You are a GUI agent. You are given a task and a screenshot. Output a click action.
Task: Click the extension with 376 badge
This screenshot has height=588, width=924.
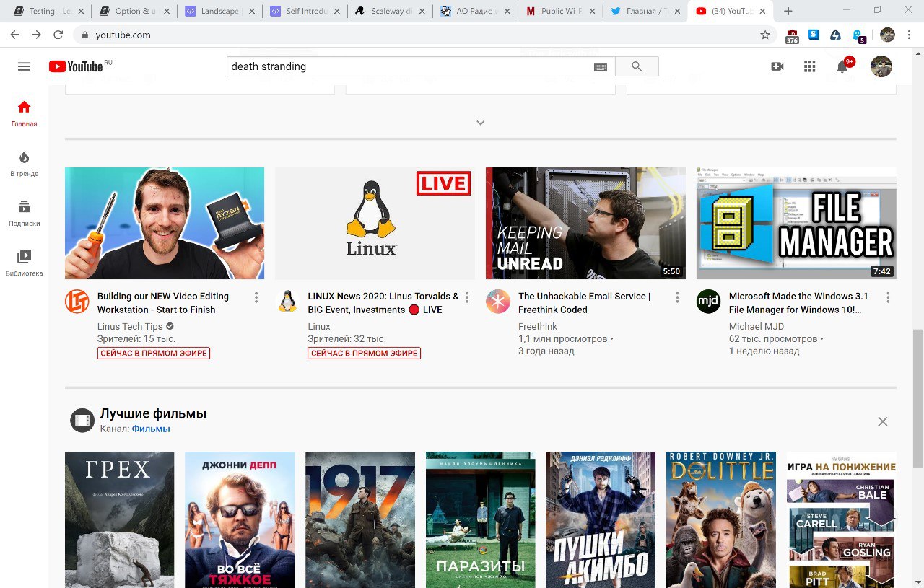[x=792, y=36]
